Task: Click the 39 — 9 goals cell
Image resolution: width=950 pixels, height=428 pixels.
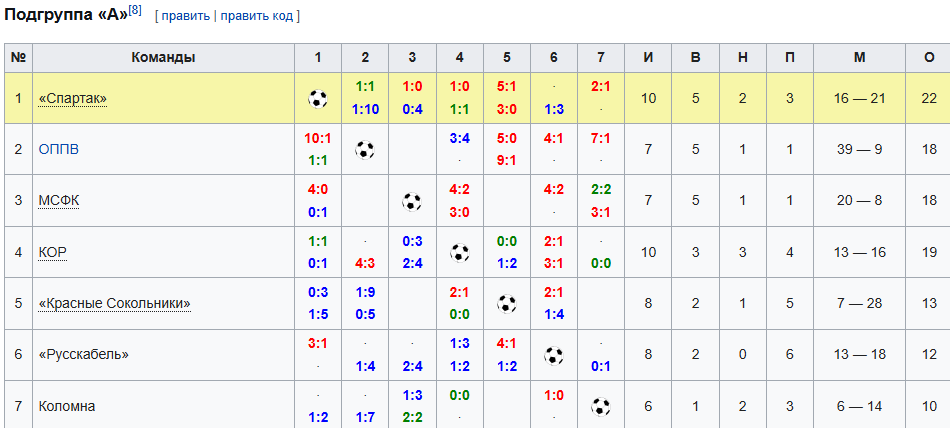Action: pos(860,150)
